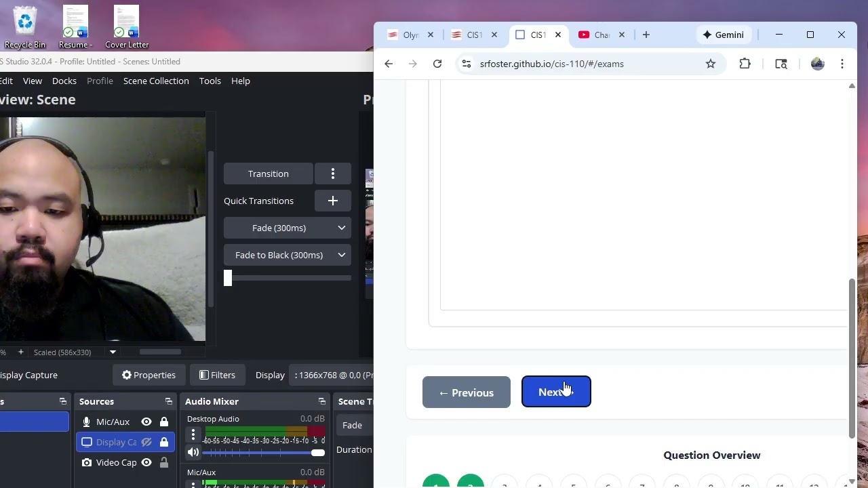This screenshot has width=868, height=488.
Task: Open the Edit menu in OBS
Action: pos(6,81)
